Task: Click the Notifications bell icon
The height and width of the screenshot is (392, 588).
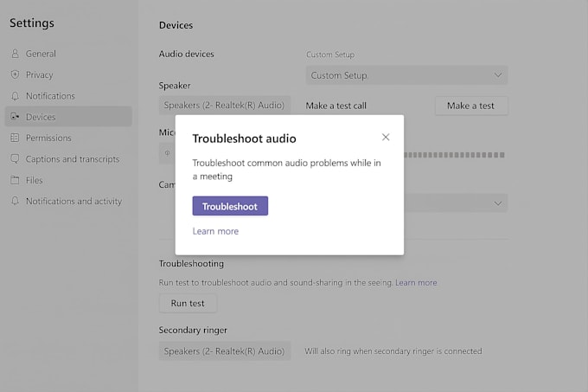Action: 15,96
